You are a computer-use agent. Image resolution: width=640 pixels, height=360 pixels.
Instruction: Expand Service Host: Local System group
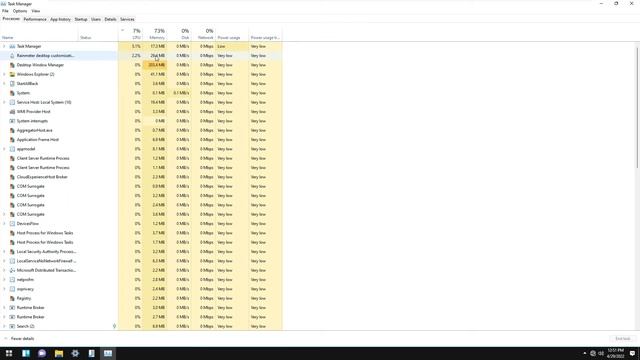click(4, 102)
